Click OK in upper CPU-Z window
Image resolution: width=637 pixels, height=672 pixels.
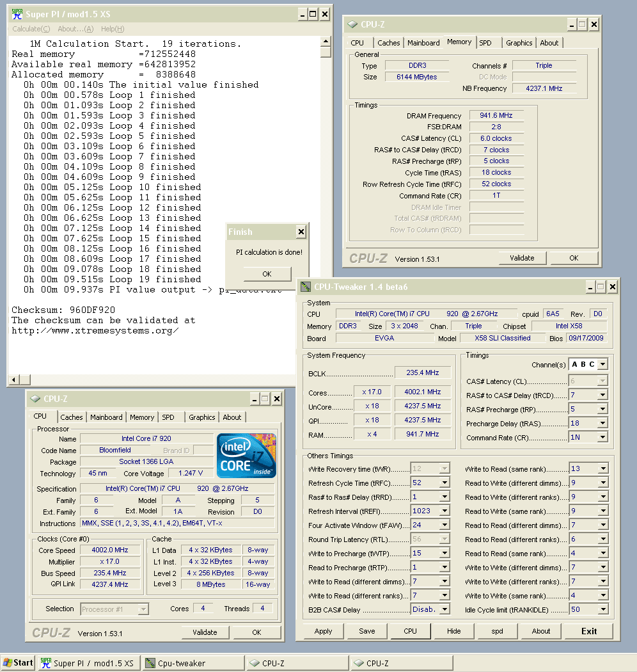tap(574, 258)
